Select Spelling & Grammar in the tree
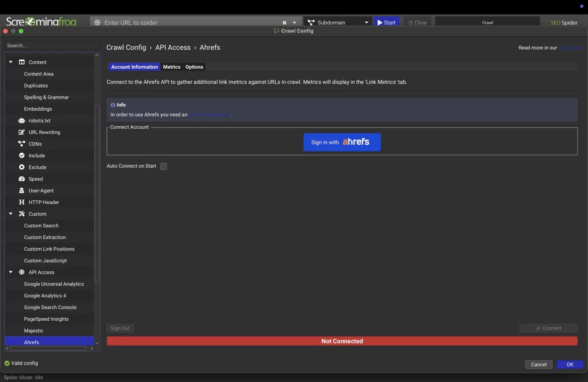The image size is (588, 382). click(x=46, y=97)
